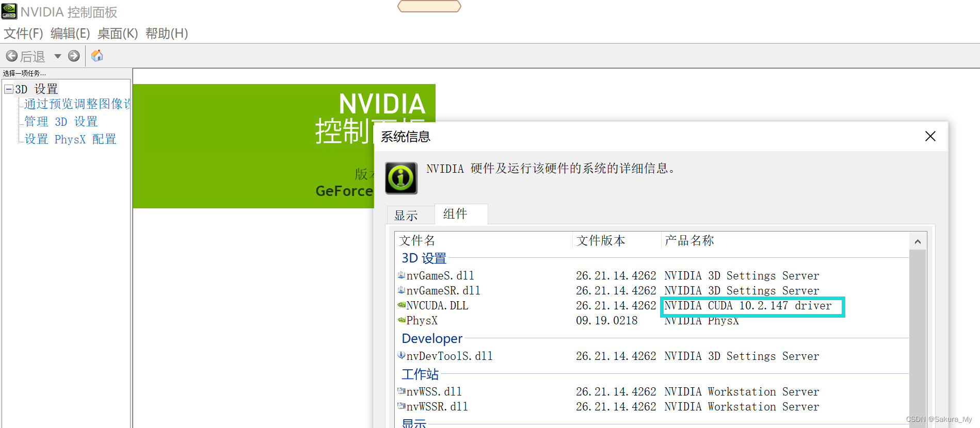This screenshot has height=428, width=980.
Task: Close the 系统信息 dialog
Action: [930, 136]
